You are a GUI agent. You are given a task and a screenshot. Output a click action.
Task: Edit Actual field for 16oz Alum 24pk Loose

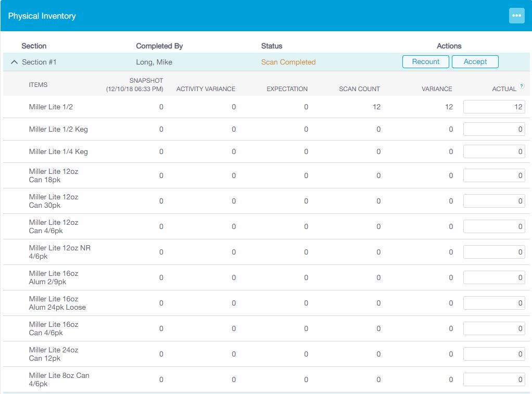[x=494, y=303]
